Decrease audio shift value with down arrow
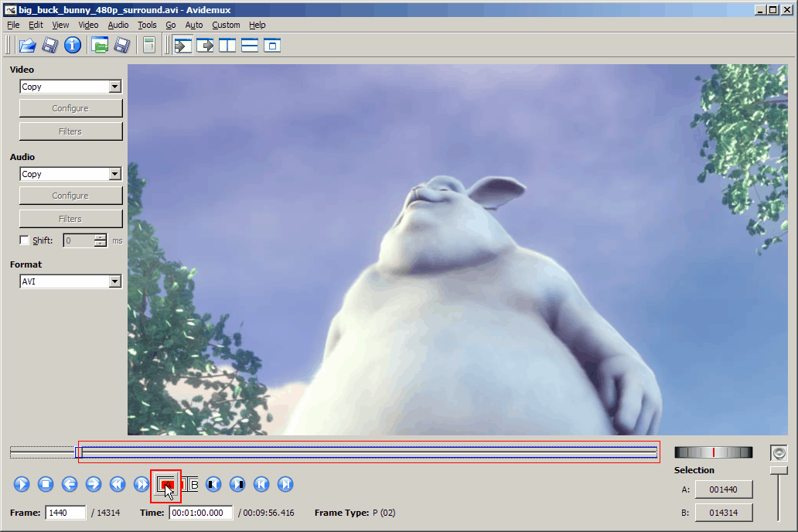Screen dimensions: 798x532 [x=101, y=244]
